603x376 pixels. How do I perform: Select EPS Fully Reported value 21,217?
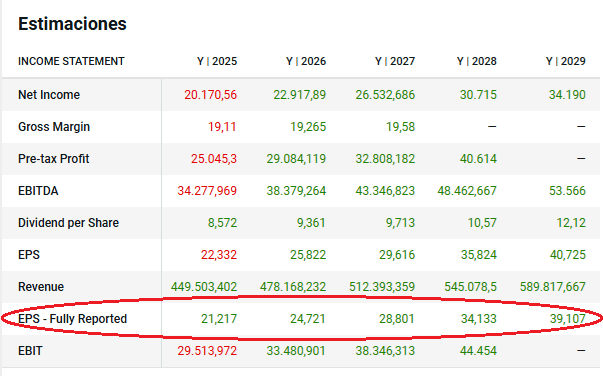[219, 319]
